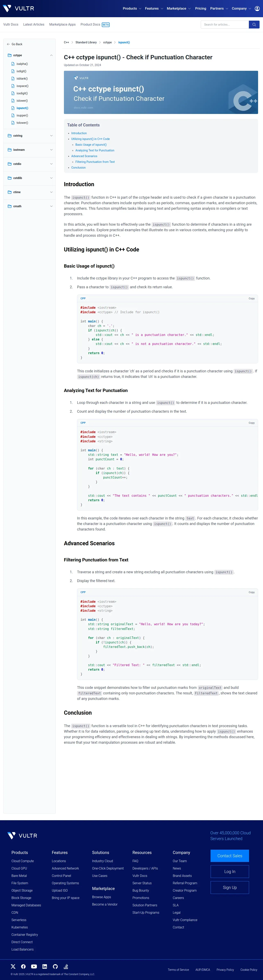Open the tolower() document entry
The image size is (263, 980).
(22, 123)
